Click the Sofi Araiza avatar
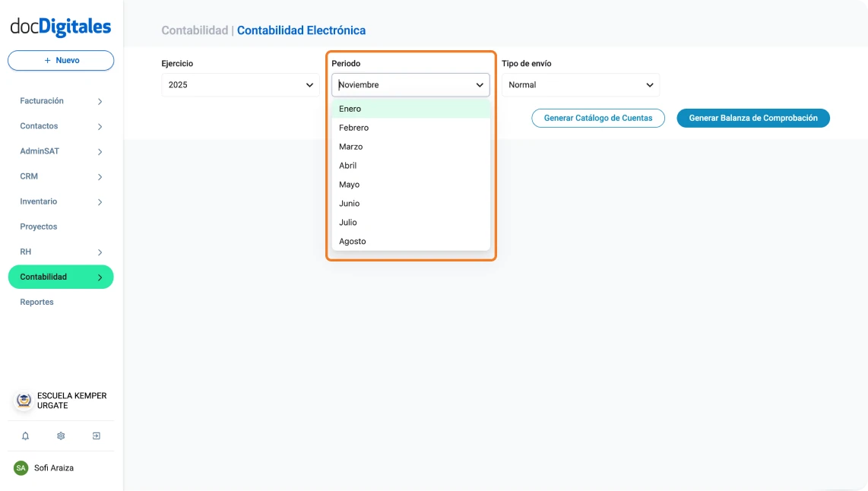This screenshot has width=868, height=491. click(22, 467)
